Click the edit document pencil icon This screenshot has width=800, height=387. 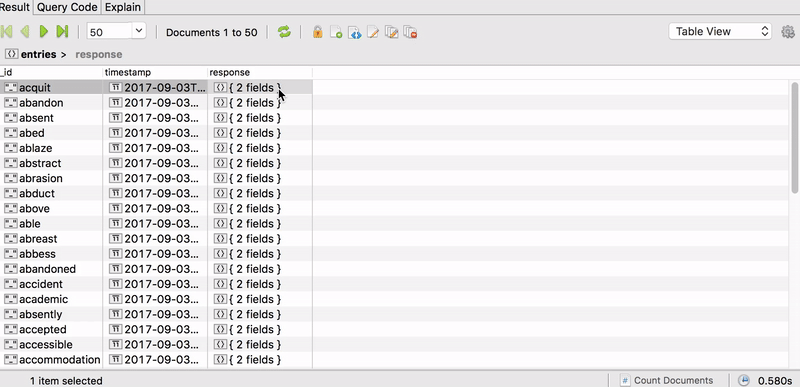click(x=373, y=32)
